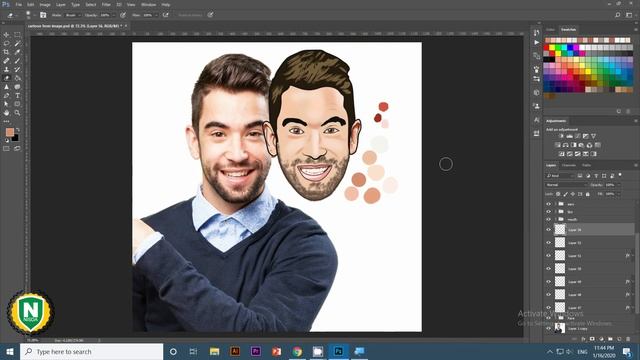The image size is (640, 360).
Task: Open the layer Kind filter dropdown
Action: [x=559, y=176]
